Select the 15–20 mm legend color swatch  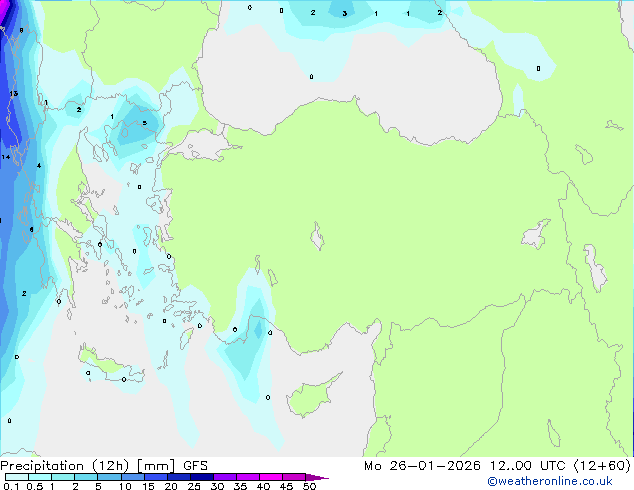[156, 477]
